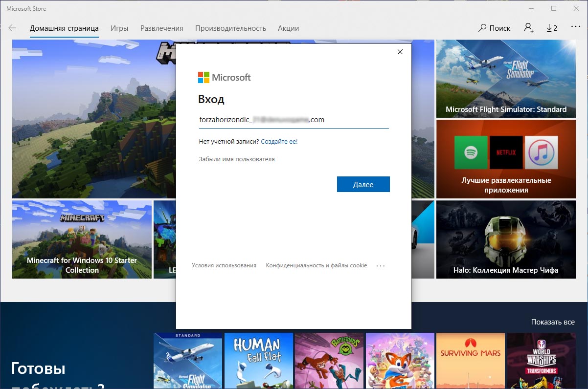
Task: Click the iTunes music icon
Action: pos(542,152)
